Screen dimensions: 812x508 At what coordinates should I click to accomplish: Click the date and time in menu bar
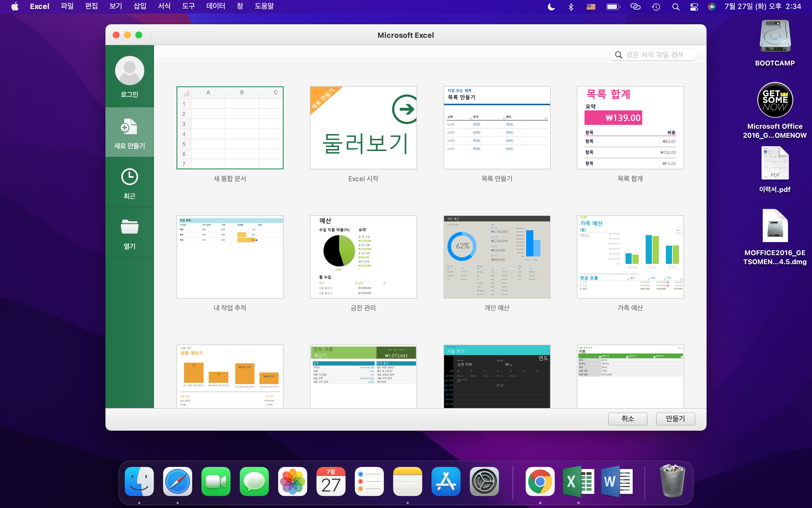click(x=763, y=6)
